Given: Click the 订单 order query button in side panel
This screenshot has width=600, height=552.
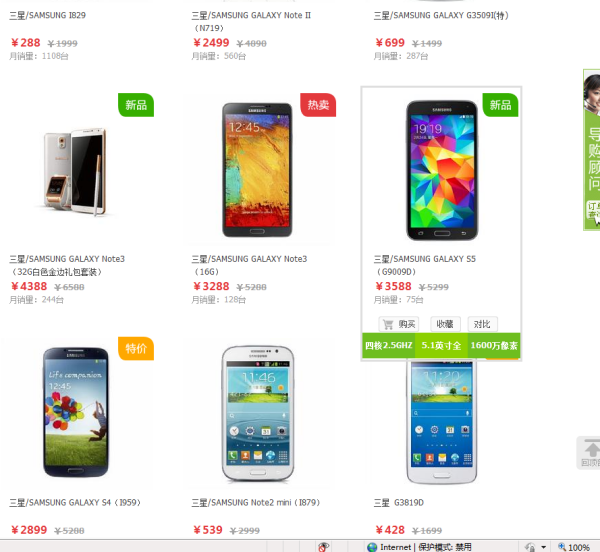Looking at the screenshot, I should pyautogui.click(x=593, y=209).
